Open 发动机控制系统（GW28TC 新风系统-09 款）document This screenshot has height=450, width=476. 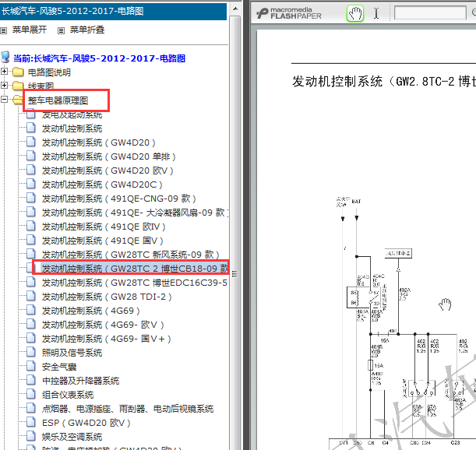[131, 255]
